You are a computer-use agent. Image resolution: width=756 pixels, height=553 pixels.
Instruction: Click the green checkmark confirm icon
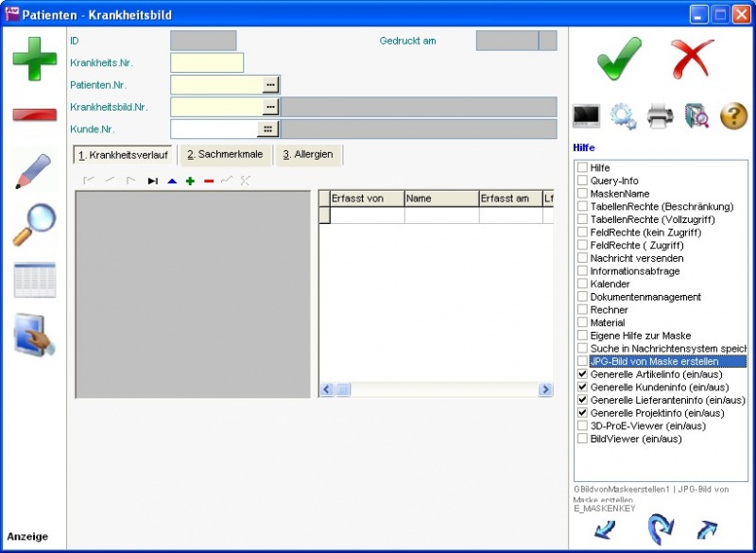(x=619, y=60)
